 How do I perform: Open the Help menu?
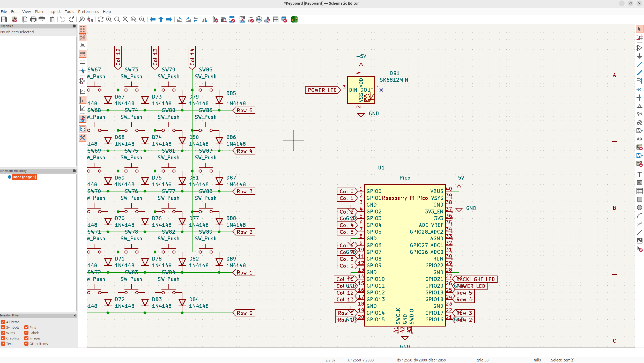point(107,11)
